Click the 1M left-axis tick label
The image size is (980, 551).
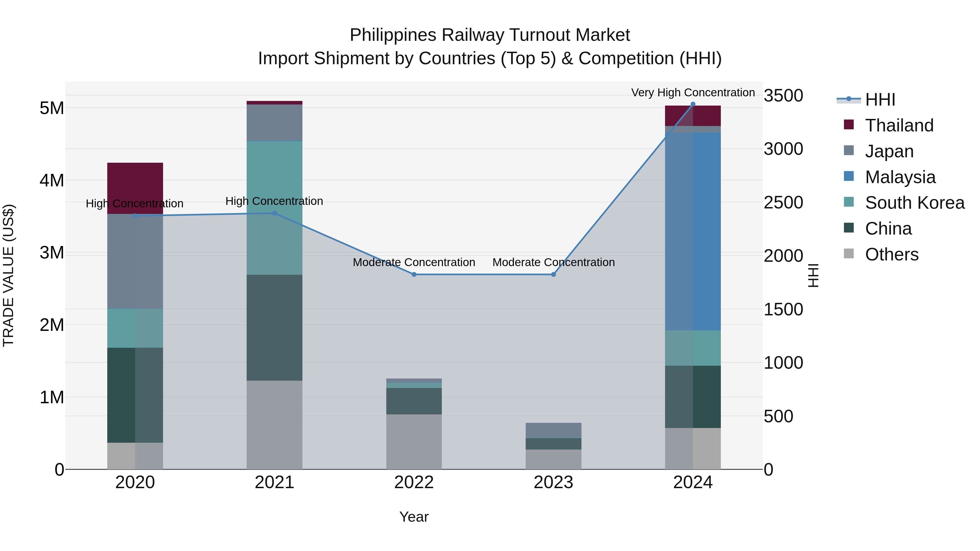(x=52, y=397)
